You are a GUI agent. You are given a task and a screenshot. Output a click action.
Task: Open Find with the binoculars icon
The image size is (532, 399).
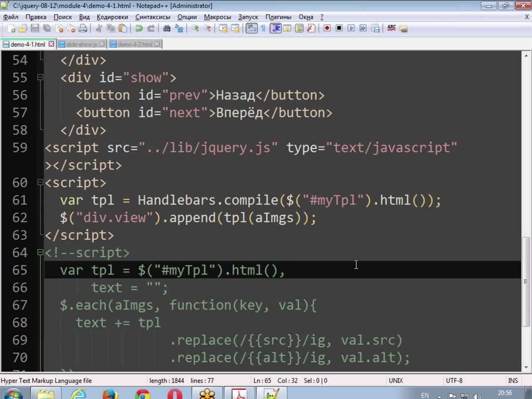pyautogui.click(x=167, y=28)
